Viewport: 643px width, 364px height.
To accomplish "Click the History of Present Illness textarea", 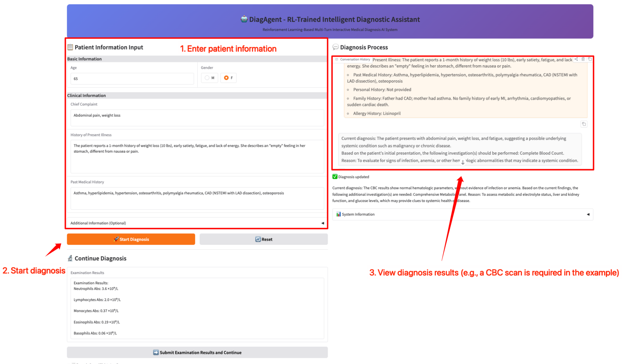I will pyautogui.click(x=197, y=156).
